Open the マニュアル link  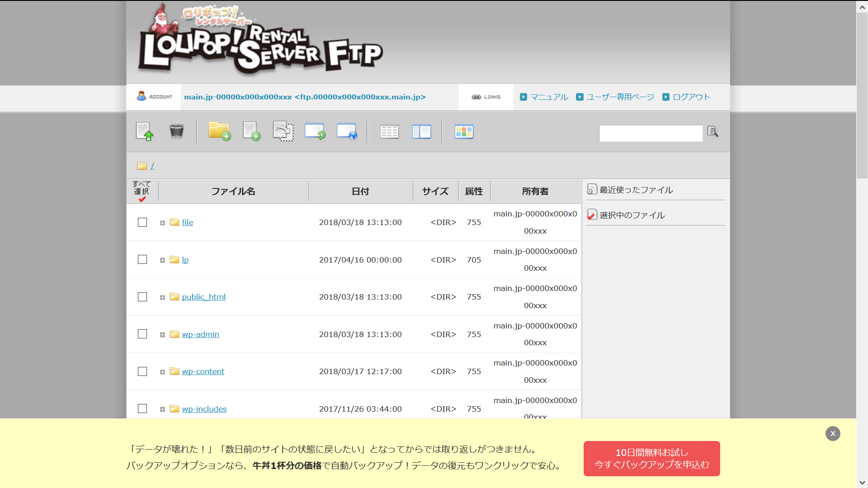pos(549,97)
